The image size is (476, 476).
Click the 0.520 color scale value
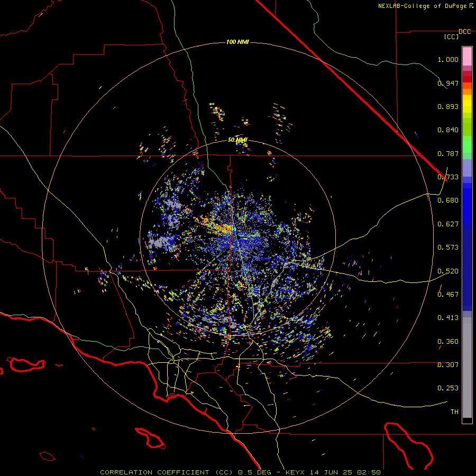(x=448, y=271)
